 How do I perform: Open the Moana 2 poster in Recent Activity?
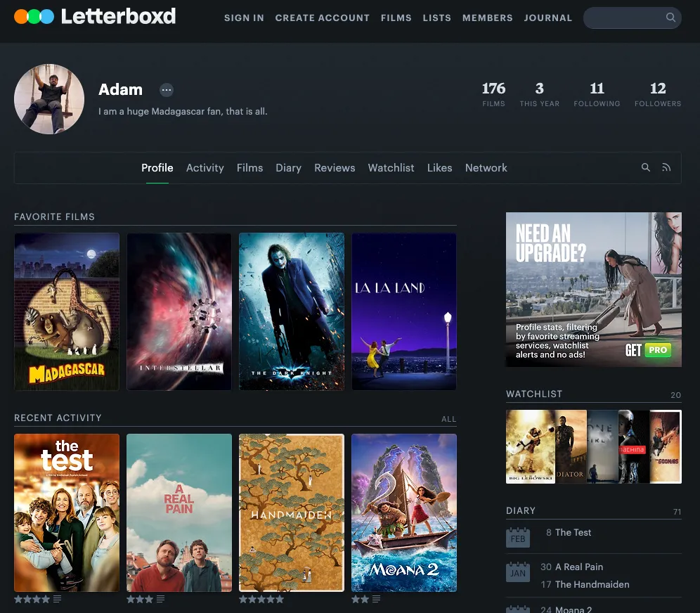404,512
